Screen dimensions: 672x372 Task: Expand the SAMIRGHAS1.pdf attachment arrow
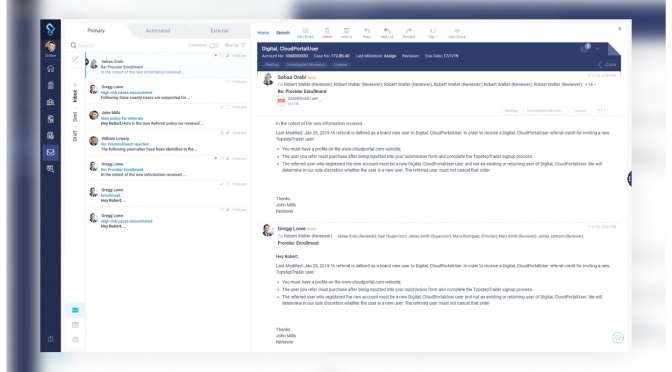coord(321,99)
